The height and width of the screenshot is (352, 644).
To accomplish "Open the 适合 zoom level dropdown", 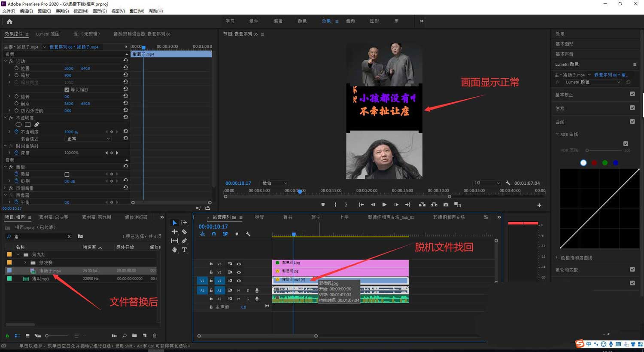I will [275, 183].
